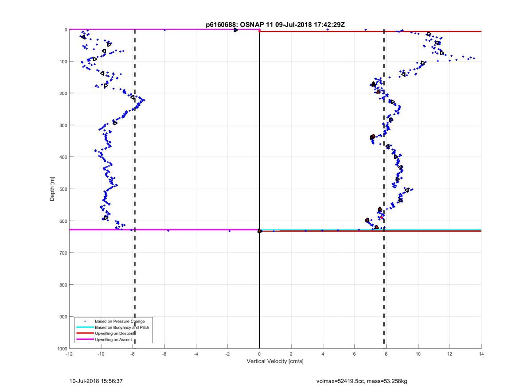Click depth-axis tick label '800'
The image size is (532, 392).
pyautogui.click(x=63, y=285)
